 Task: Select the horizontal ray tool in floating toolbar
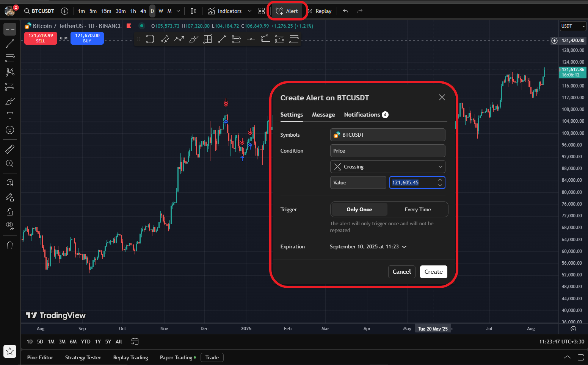click(251, 39)
